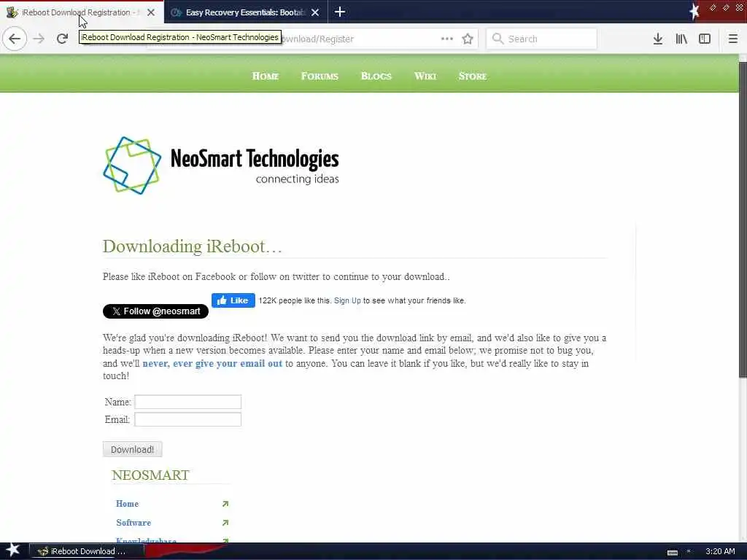Reload the page with the refresh icon
Viewport: 747px width, 560px height.
(62, 39)
